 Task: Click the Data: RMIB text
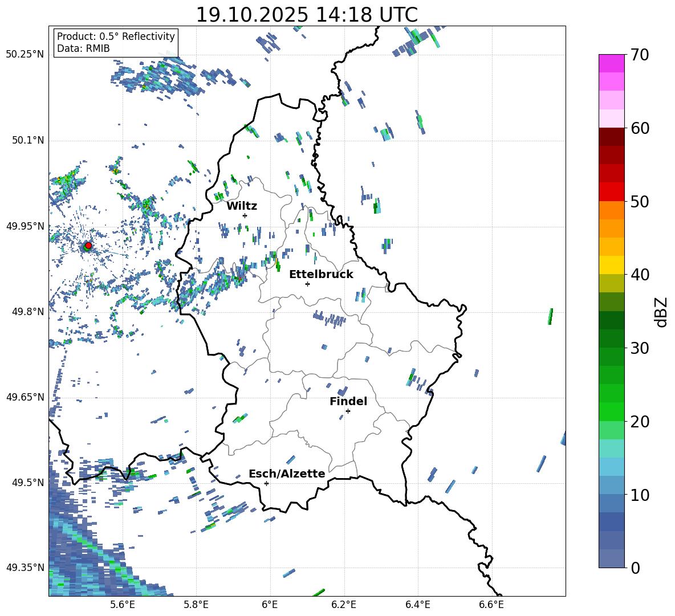[83, 48]
